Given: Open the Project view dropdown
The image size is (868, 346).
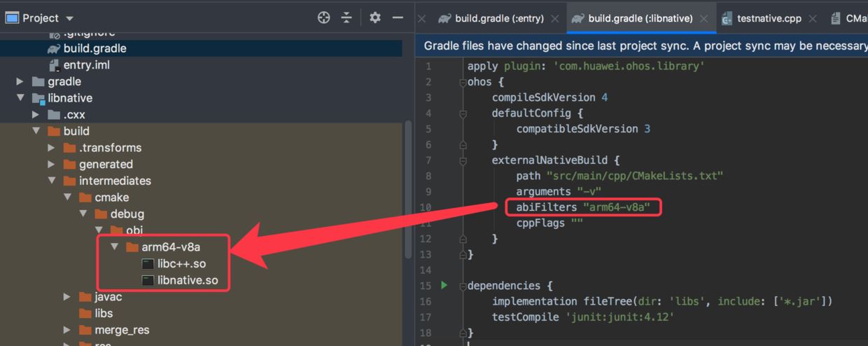Looking at the screenshot, I should tap(69, 18).
